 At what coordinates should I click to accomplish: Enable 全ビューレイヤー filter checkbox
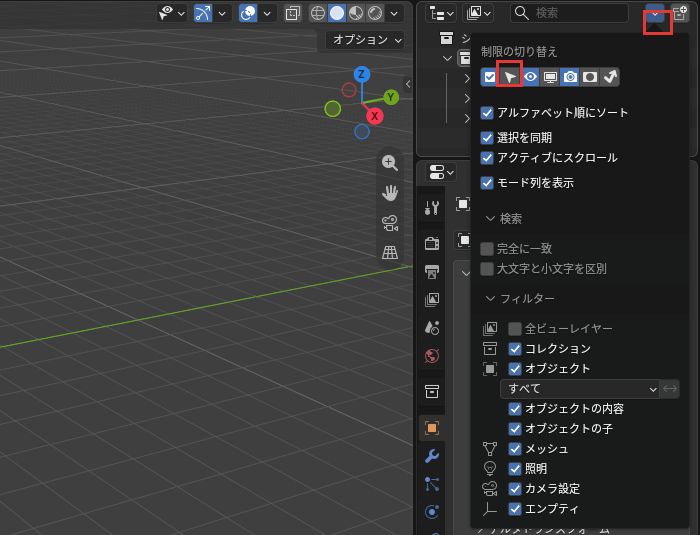point(515,329)
